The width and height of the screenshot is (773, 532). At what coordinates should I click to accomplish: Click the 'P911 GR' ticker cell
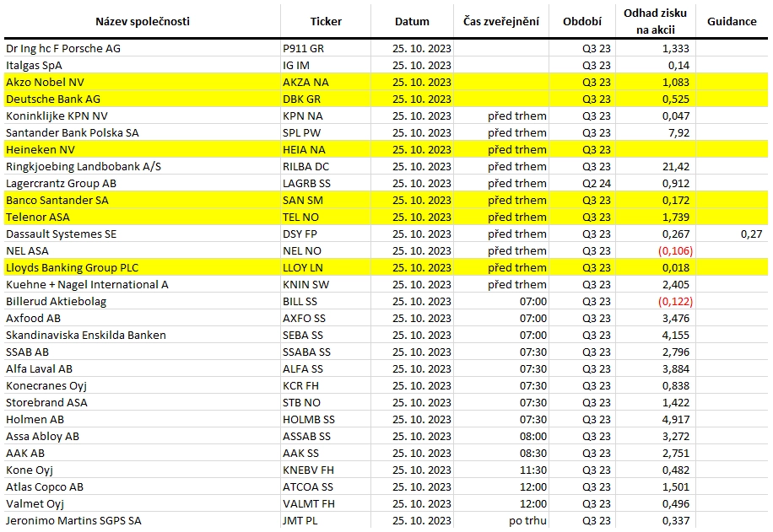[326, 48]
